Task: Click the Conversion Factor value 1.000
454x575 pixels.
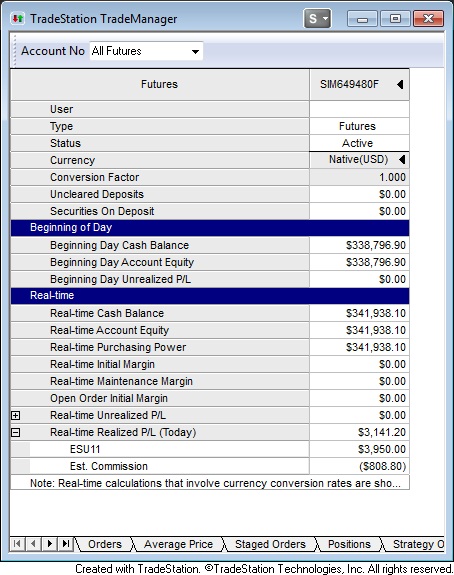Action: pyautogui.click(x=392, y=177)
